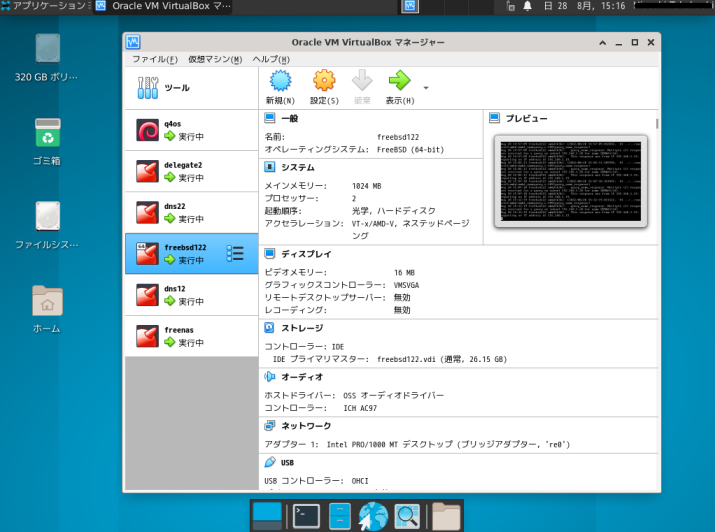Click the ストレージ disk icon
The image size is (715, 532).
tap(269, 327)
